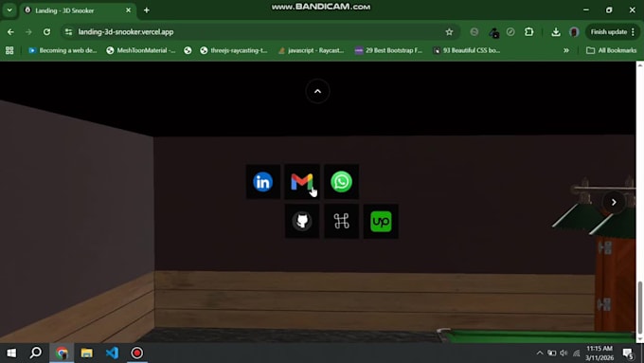Screen dimensions: 644x363
Task: Open the Wi-Fi network tray icon
Action: [576, 353]
